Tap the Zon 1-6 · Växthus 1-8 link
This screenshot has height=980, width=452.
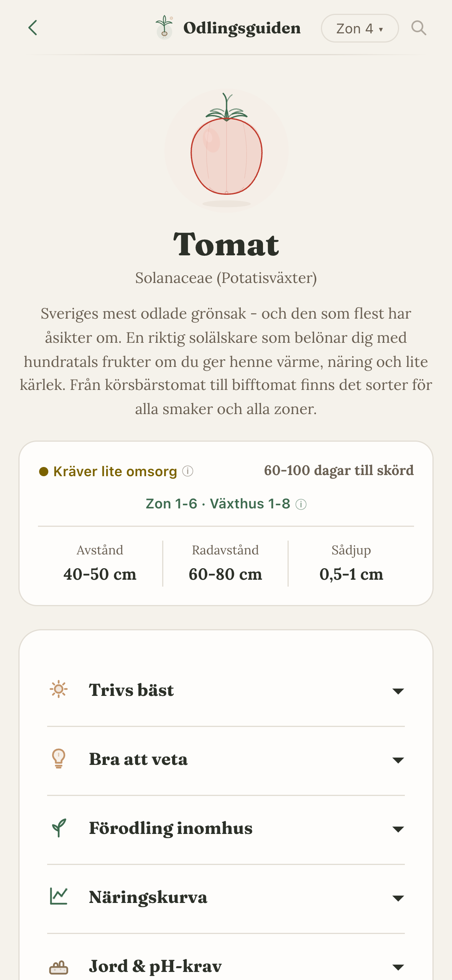(218, 504)
